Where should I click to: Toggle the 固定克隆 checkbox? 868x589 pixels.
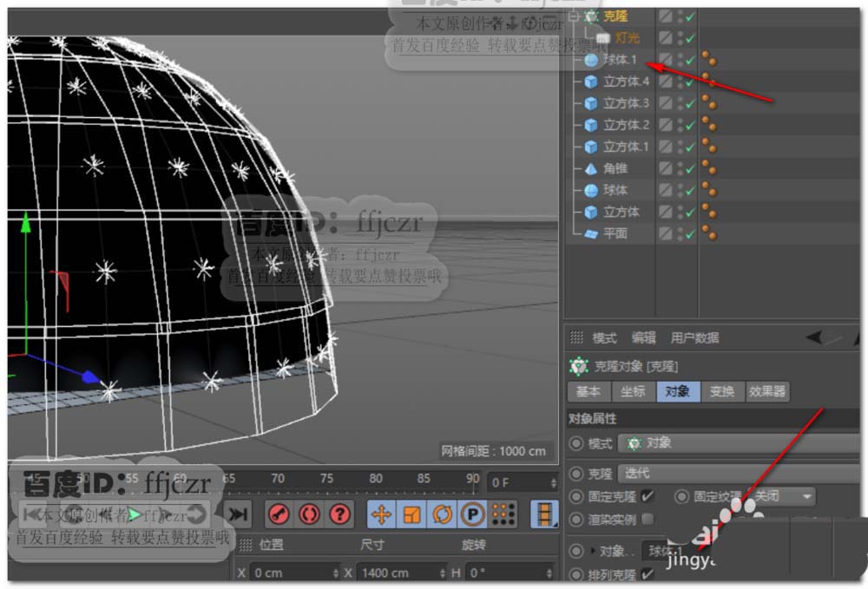(x=647, y=496)
